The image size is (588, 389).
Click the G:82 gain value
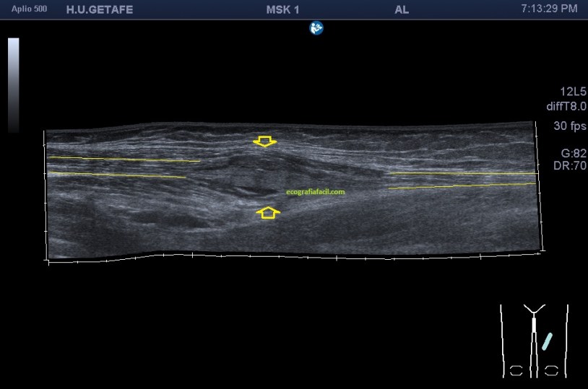(x=571, y=153)
